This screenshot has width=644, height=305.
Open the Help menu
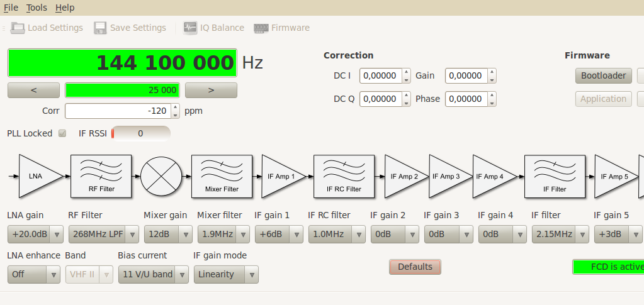tap(65, 8)
